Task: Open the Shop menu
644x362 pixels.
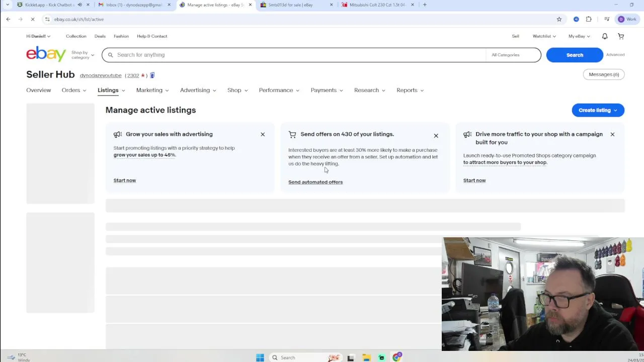Action: pos(237,90)
